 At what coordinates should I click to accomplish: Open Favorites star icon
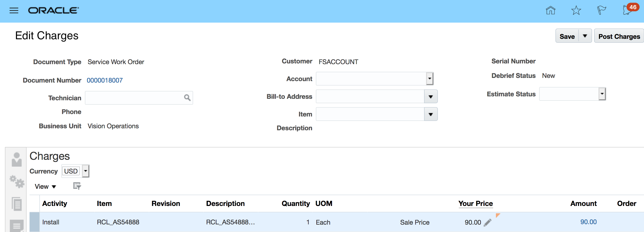point(576,11)
